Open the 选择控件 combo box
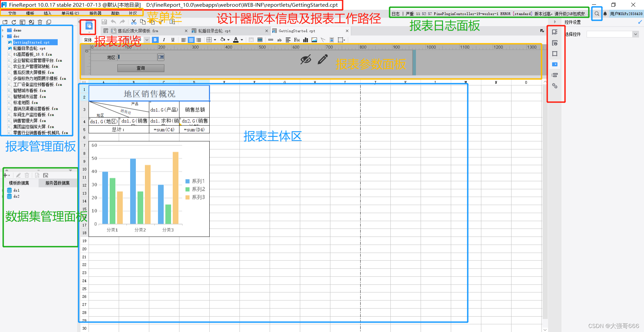 pyautogui.click(x=612, y=34)
